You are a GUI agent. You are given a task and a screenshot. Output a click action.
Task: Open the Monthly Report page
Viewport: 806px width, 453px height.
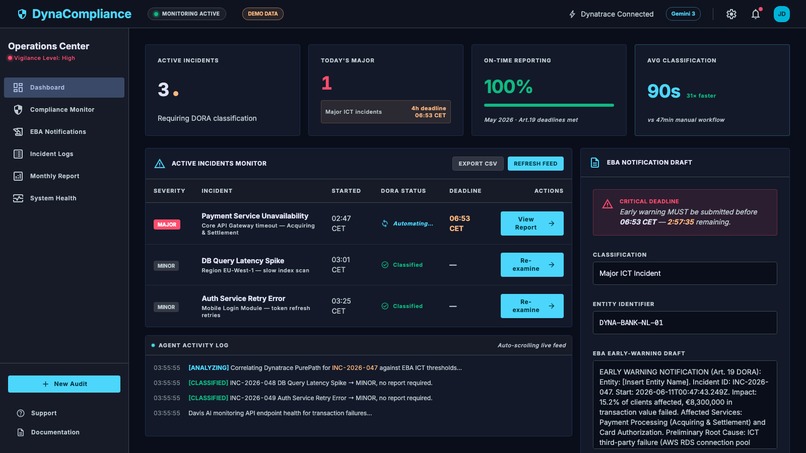click(64, 176)
